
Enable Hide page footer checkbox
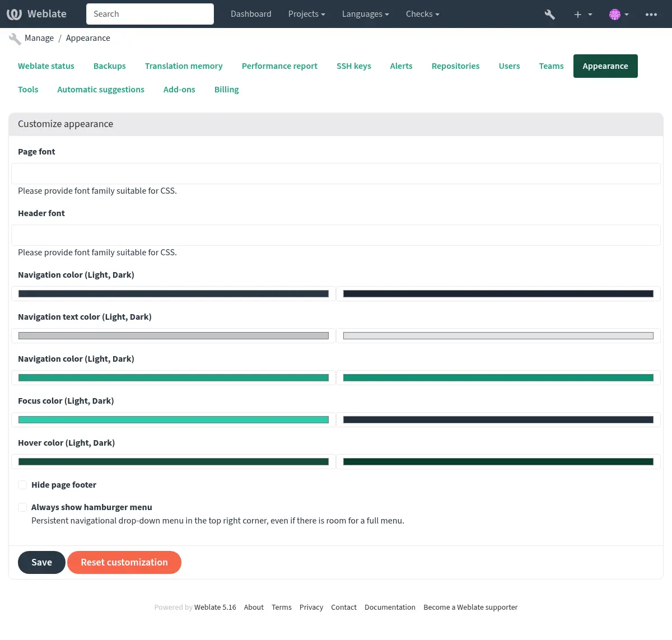click(22, 485)
